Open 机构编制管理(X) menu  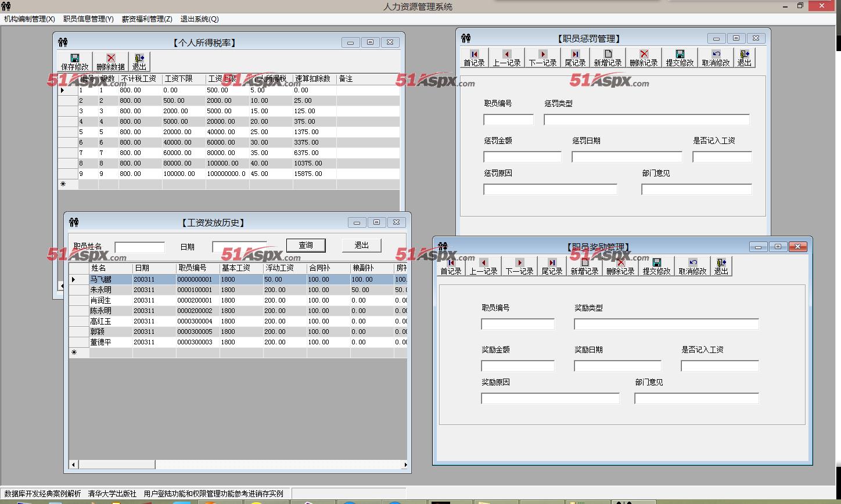pyautogui.click(x=30, y=19)
